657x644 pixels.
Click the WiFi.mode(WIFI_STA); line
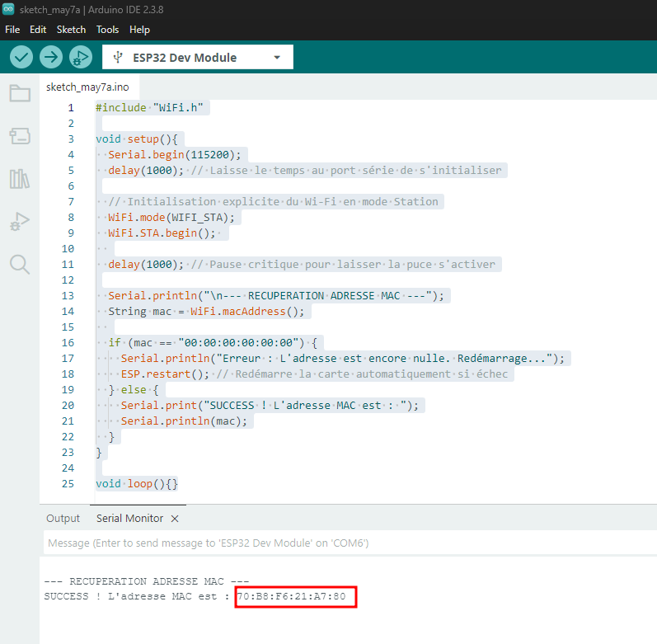pos(171,218)
